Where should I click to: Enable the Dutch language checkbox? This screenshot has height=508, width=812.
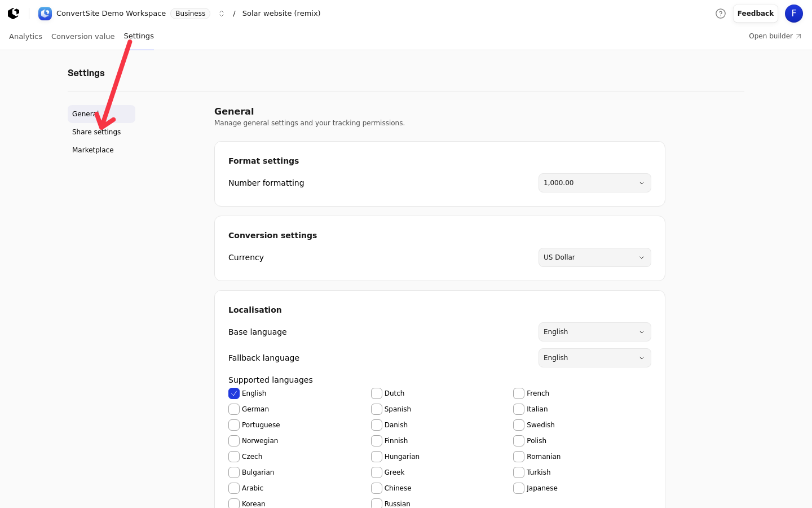[377, 393]
